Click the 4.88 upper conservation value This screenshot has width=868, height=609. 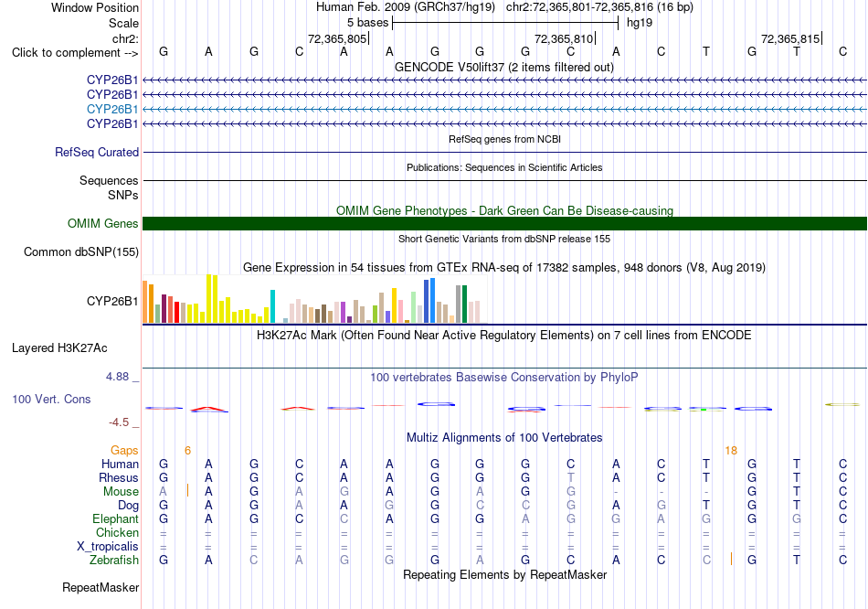pos(117,376)
